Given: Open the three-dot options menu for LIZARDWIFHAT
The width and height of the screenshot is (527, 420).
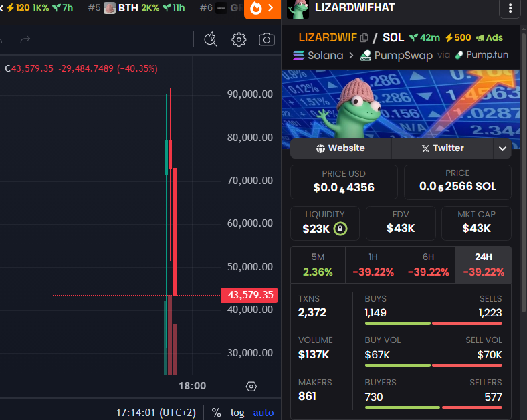Looking at the screenshot, I should (510, 9).
